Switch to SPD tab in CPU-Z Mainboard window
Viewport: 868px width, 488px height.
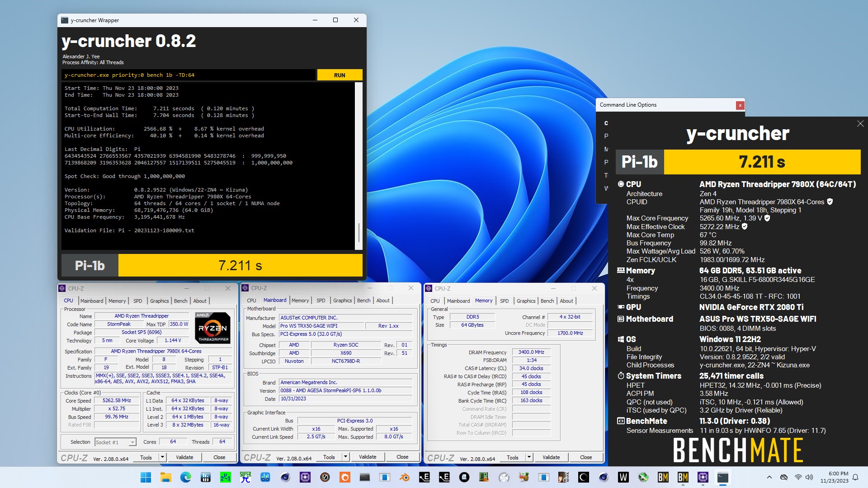click(x=321, y=300)
